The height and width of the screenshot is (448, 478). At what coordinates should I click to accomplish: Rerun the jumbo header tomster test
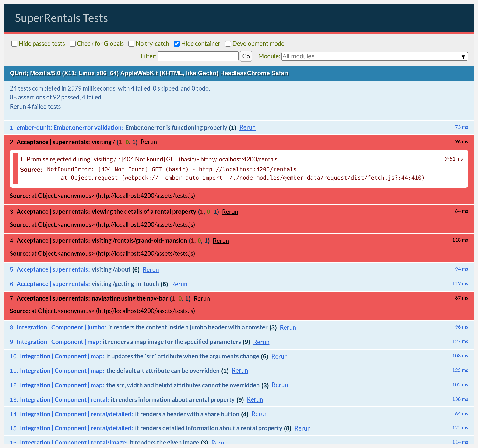coord(288,327)
